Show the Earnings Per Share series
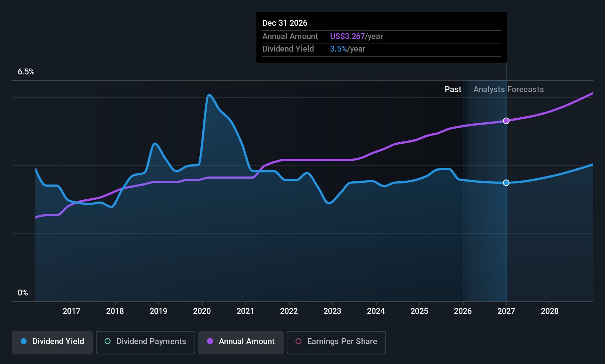605x364 pixels. click(336, 342)
